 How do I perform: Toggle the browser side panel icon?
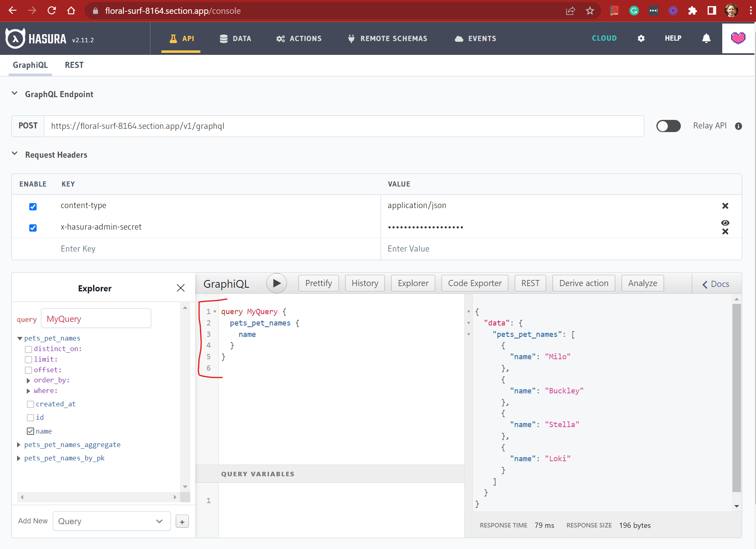click(712, 11)
